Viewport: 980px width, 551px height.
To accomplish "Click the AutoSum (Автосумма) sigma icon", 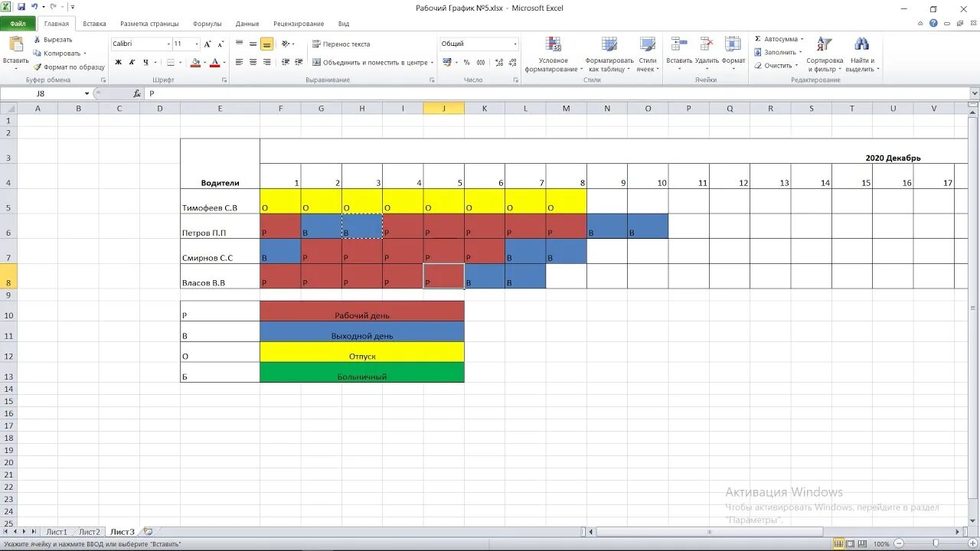I will tap(758, 39).
